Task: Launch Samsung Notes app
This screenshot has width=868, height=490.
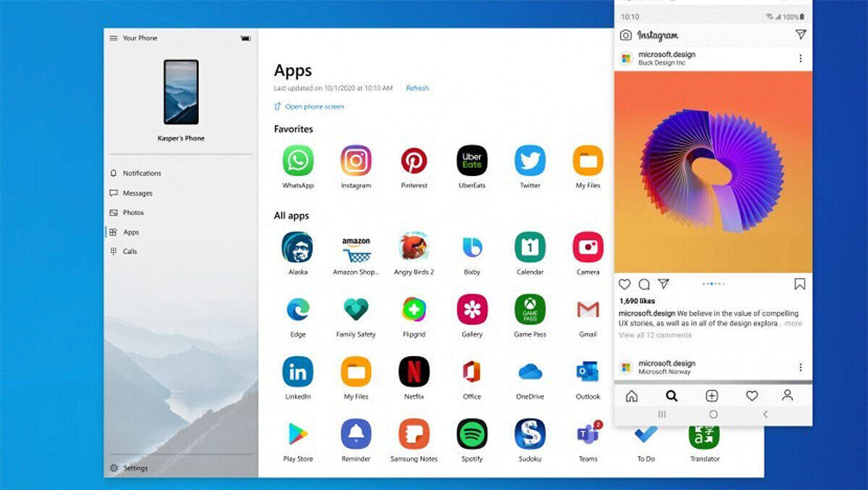Action: pos(414,434)
